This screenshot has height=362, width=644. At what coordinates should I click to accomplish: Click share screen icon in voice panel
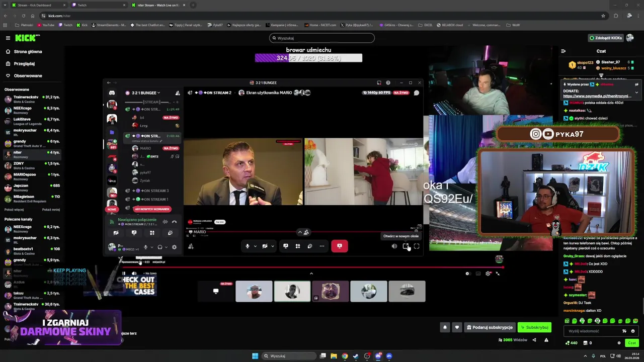point(134,233)
